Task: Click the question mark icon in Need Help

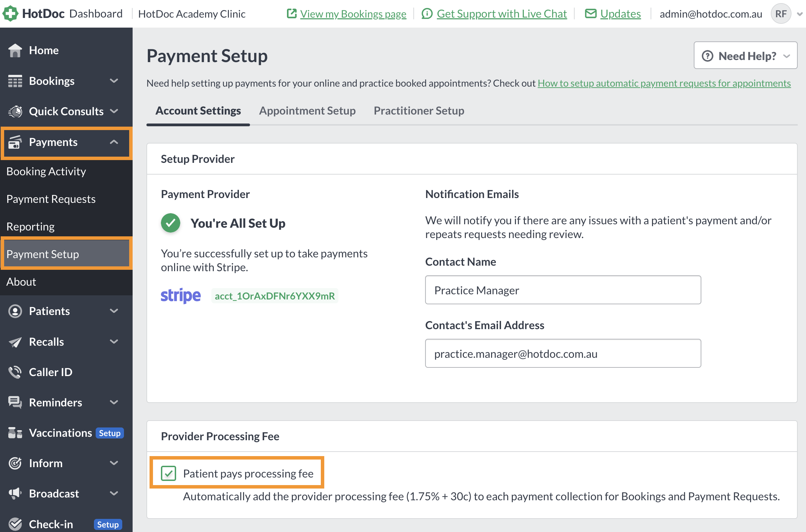Action: click(x=708, y=56)
